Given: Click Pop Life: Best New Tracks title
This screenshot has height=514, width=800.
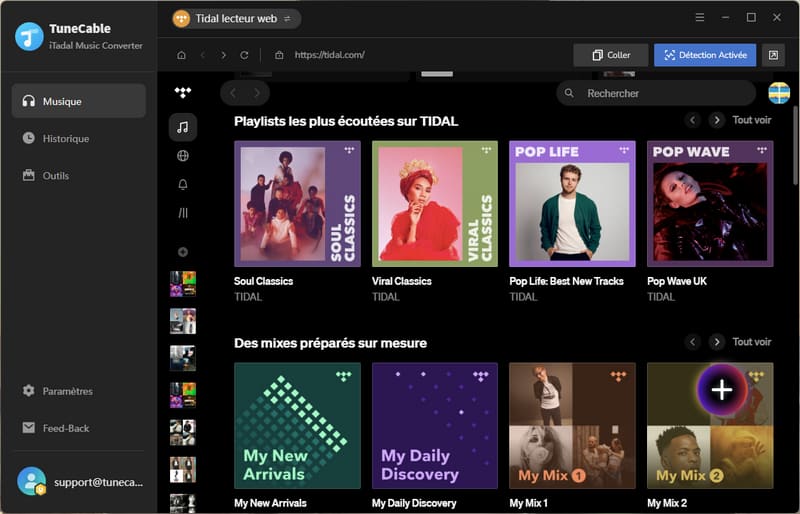Looking at the screenshot, I should (566, 281).
